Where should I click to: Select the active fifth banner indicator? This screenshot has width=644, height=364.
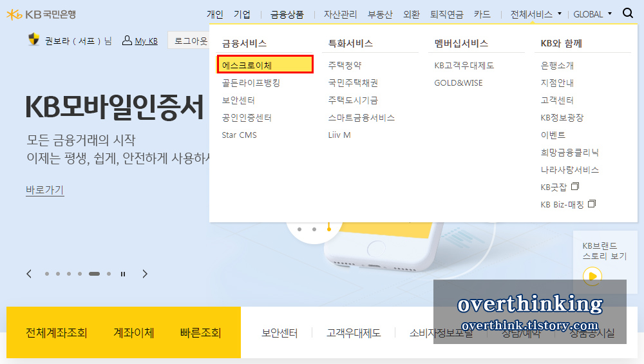(x=95, y=274)
